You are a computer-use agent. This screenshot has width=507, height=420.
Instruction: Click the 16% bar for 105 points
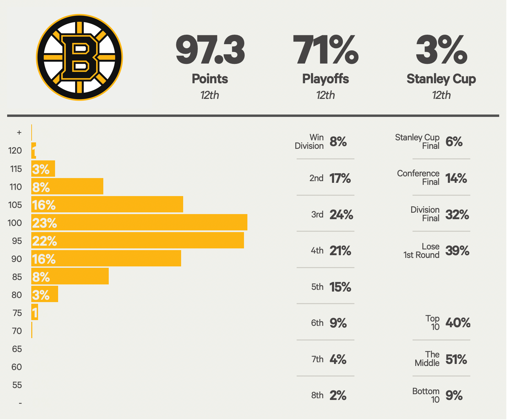point(107,205)
